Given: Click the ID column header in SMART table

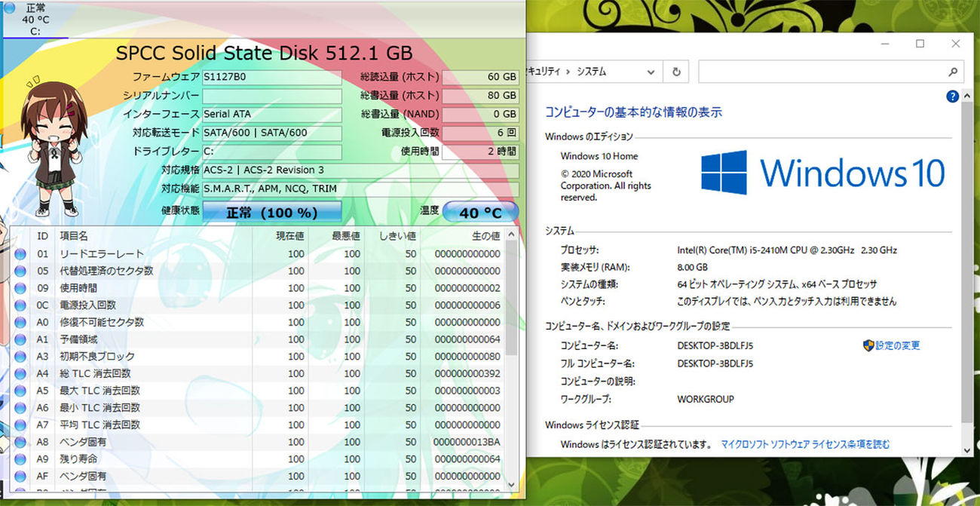Looking at the screenshot, I should 43,236.
